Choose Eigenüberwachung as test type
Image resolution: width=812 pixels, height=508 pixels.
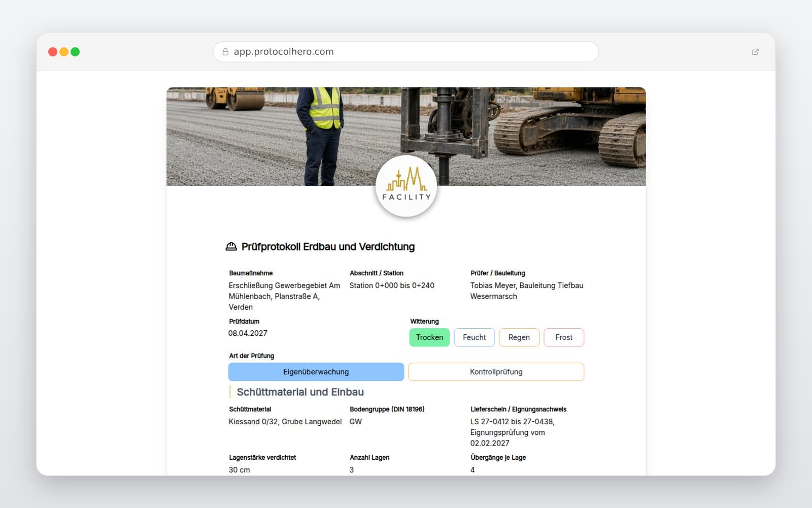tap(316, 372)
